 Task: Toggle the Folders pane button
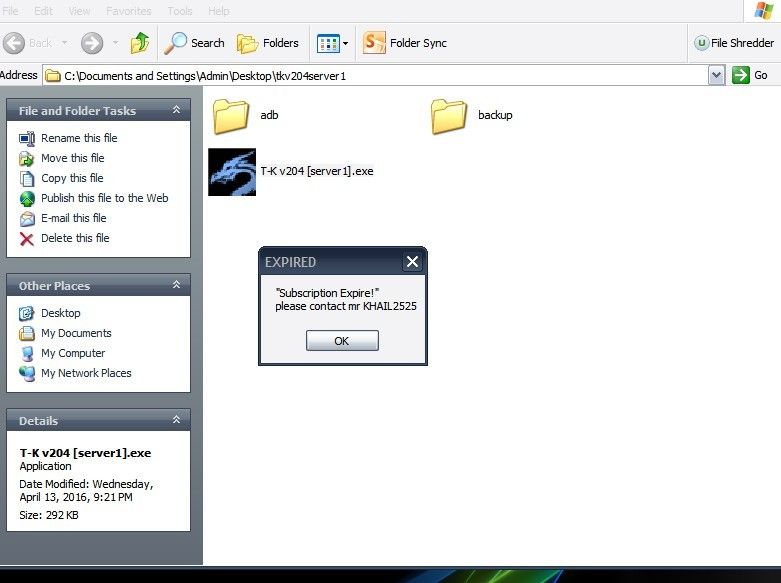(x=268, y=43)
